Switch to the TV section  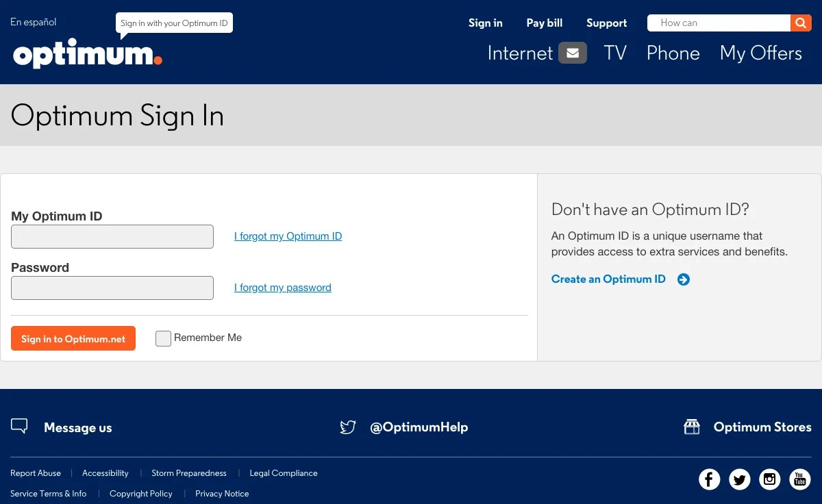[614, 53]
